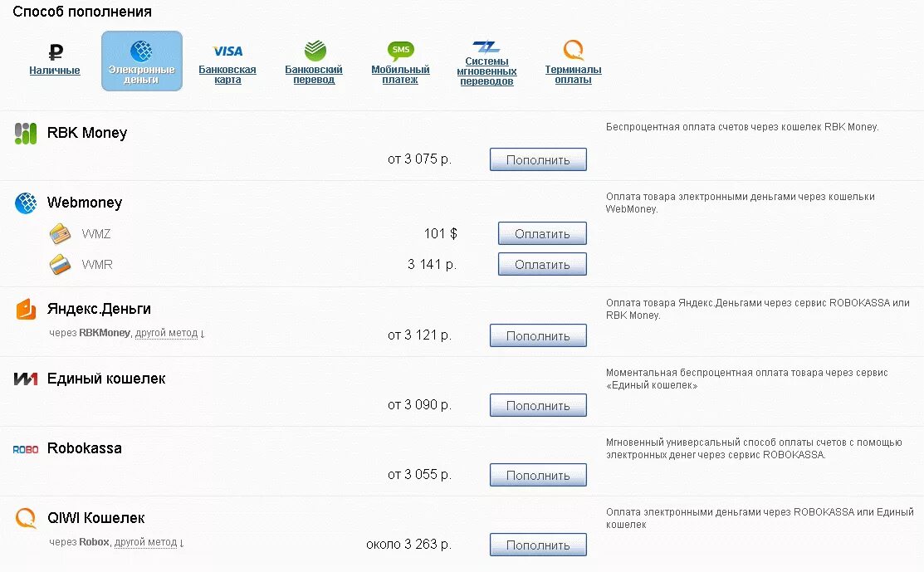Click the QIWI description mentioning ROBOKASSA или Единый
This screenshot has width=924, height=572.
[x=760, y=518]
